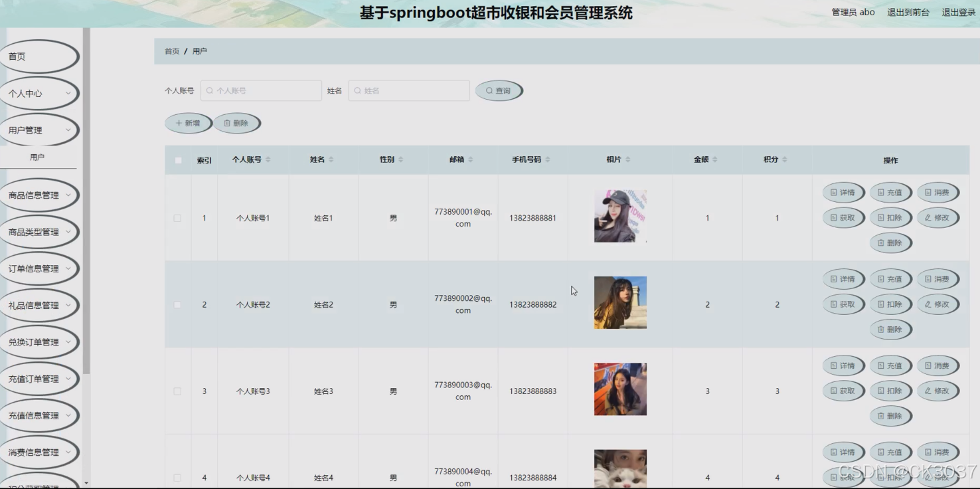Click the pencil icon on row one's 修改 button
The width and height of the screenshot is (980, 489).
(929, 217)
